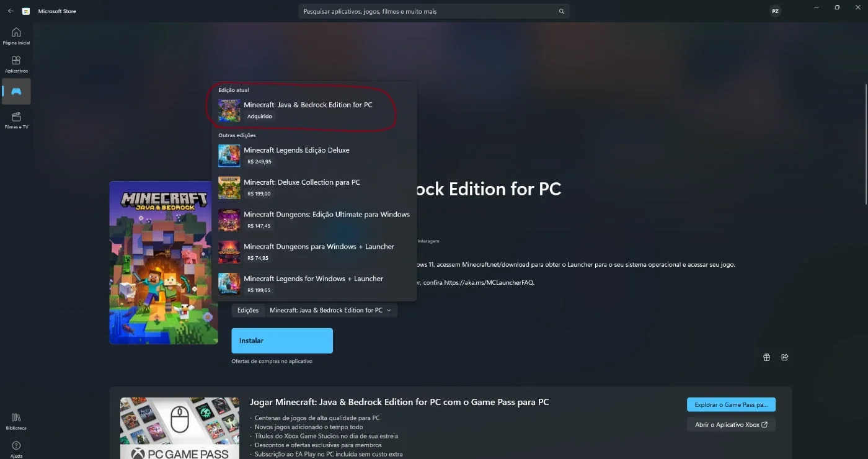Select Minecraft: Java & Bedrock Edition for PC edition

[x=314, y=110]
